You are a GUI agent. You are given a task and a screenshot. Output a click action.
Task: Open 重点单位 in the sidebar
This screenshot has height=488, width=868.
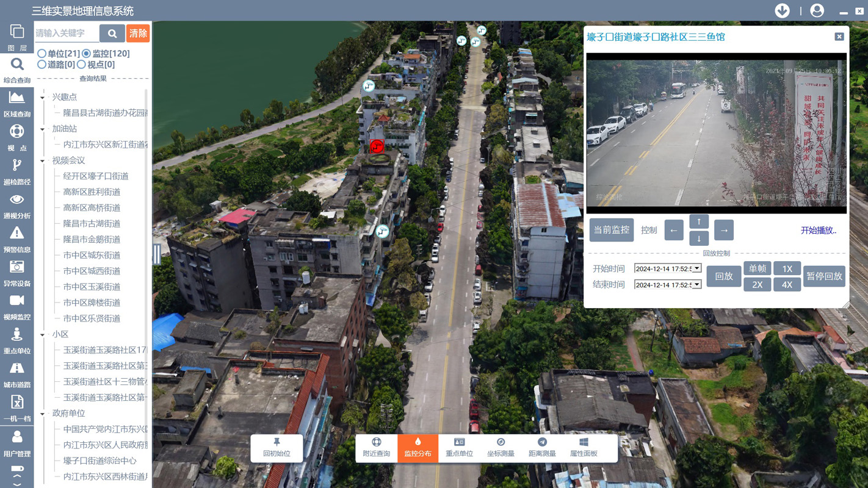[16, 341]
